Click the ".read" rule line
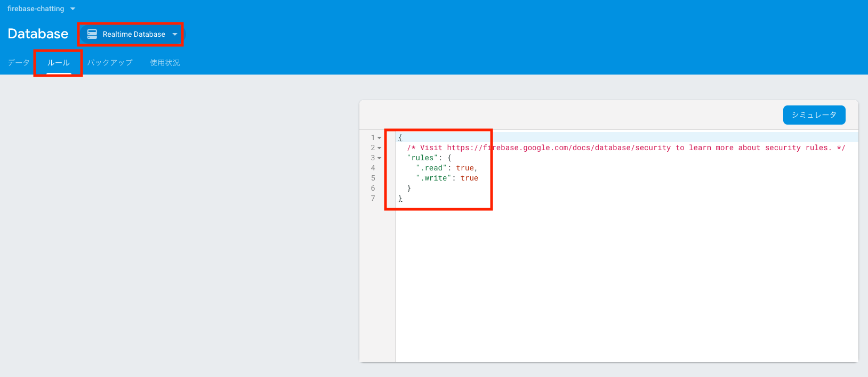This screenshot has height=377, width=868. tap(447, 168)
